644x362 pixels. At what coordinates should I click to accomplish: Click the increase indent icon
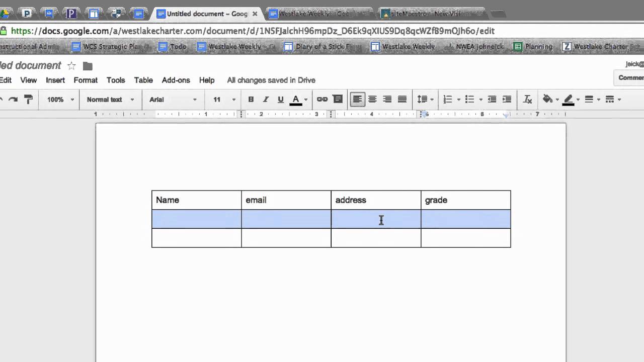tap(507, 100)
